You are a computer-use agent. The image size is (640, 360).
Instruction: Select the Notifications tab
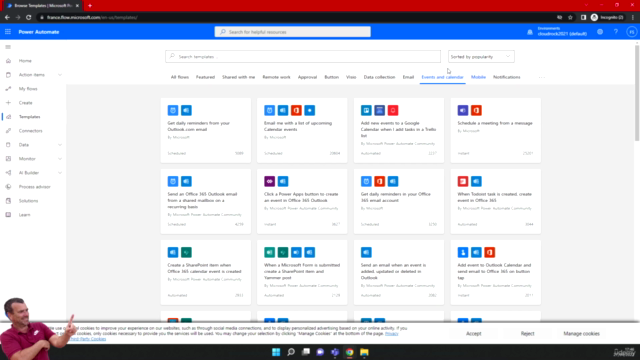507,77
